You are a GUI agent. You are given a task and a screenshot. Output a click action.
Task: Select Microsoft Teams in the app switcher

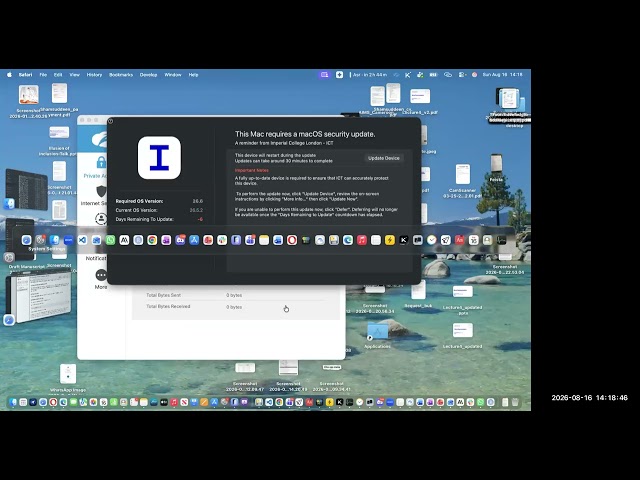point(250,240)
